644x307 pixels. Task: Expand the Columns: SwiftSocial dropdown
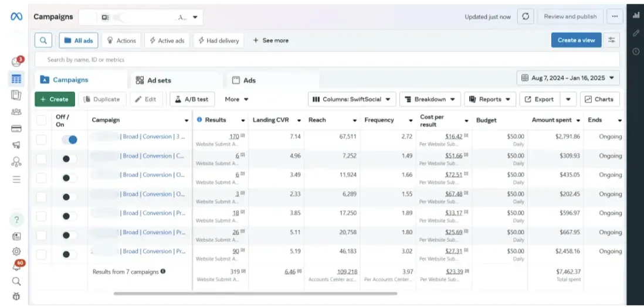coord(352,99)
